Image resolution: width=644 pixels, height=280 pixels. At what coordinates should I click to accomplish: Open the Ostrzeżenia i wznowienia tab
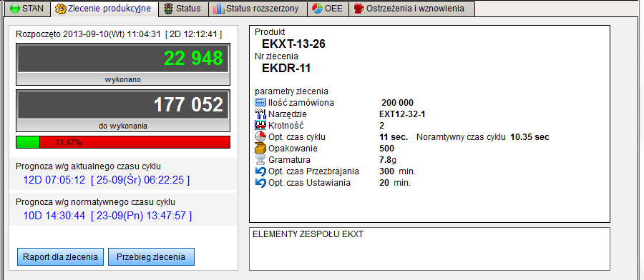[x=411, y=9]
